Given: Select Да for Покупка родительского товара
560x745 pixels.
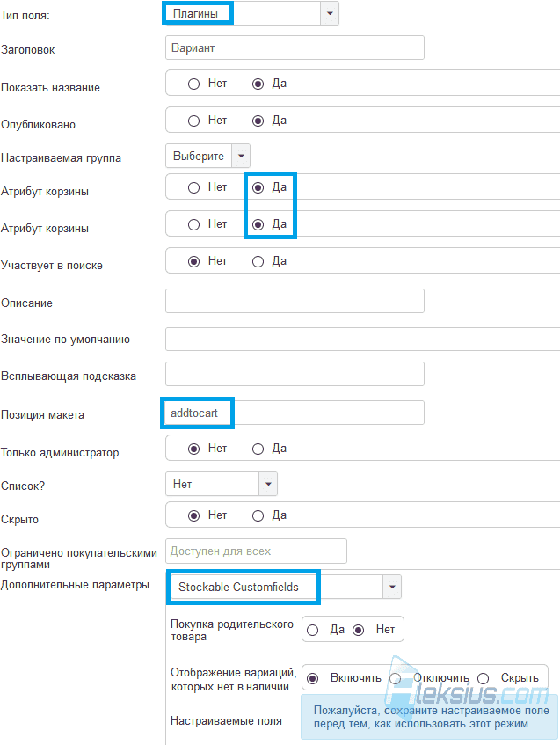Looking at the screenshot, I should 313,630.
